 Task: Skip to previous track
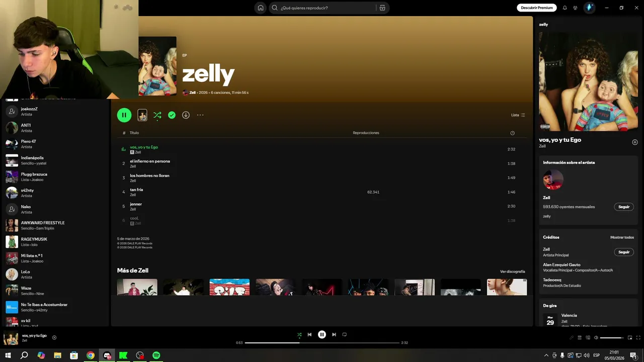pyautogui.click(x=309, y=334)
